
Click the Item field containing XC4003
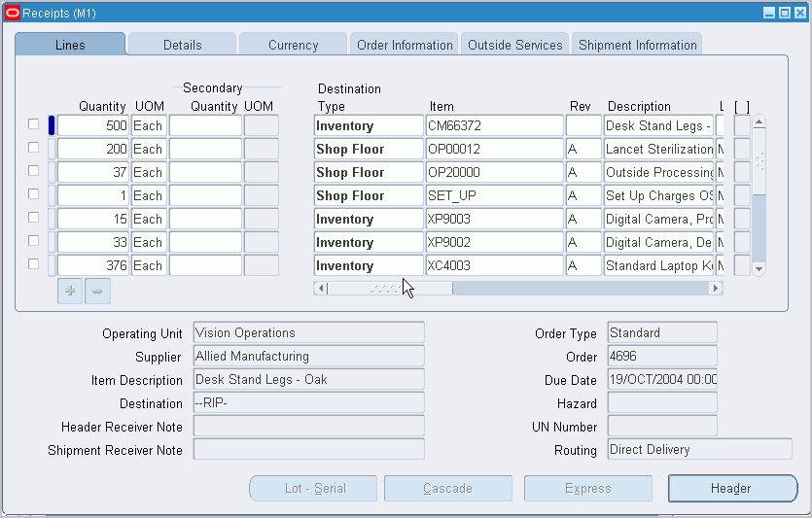(x=494, y=265)
